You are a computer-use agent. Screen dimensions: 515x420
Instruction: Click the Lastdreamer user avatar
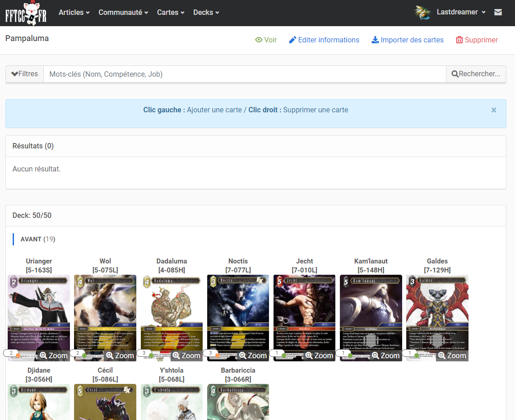pos(422,13)
